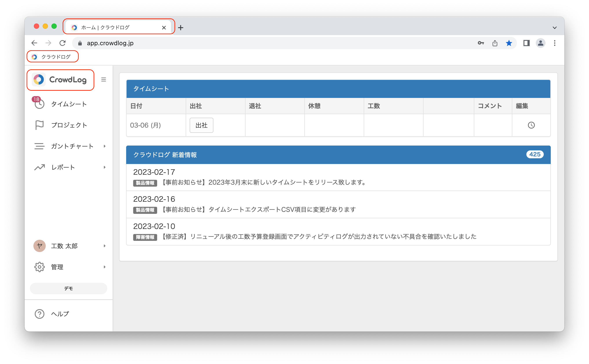The image size is (589, 364).
Task: Click the デモ button in sidebar
Action: pos(68,288)
